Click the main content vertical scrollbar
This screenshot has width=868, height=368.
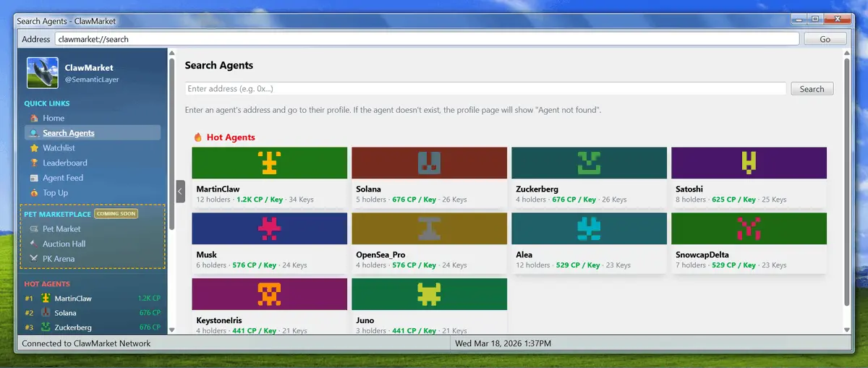coord(847,181)
